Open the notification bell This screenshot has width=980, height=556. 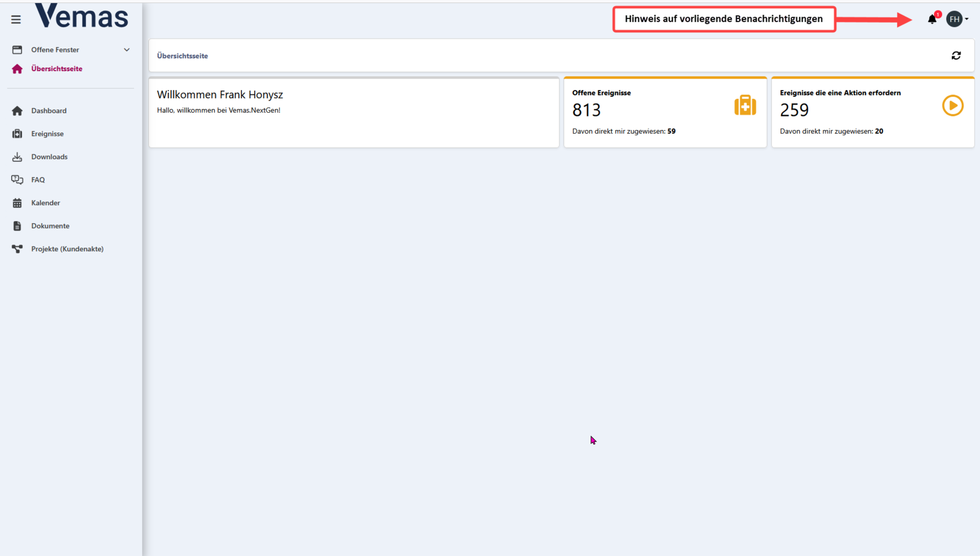pos(932,19)
